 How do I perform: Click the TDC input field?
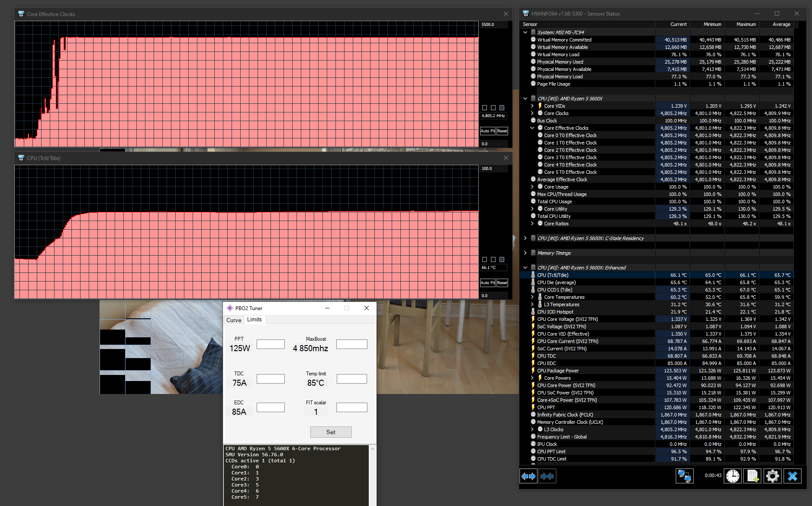coord(271,379)
